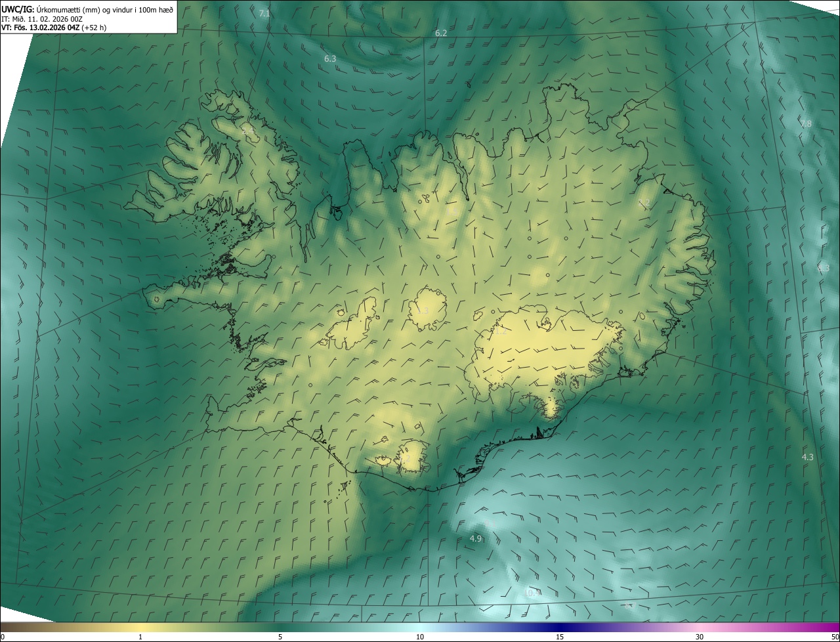Select the 1.3 label on Hofsjökull glacier
This screenshot has height=642, width=840.
[423, 310]
